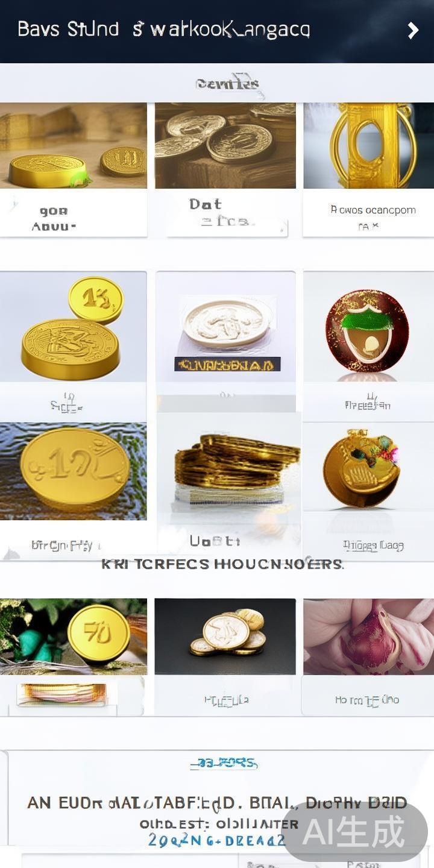434x868 pixels.
Task: View the coins on black background image
Action: 225,637
